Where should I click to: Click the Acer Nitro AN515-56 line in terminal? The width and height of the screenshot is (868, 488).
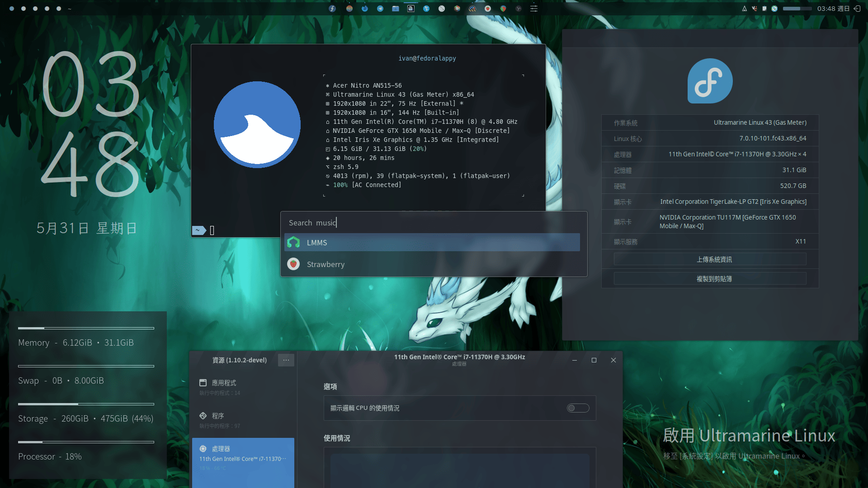[368, 85]
